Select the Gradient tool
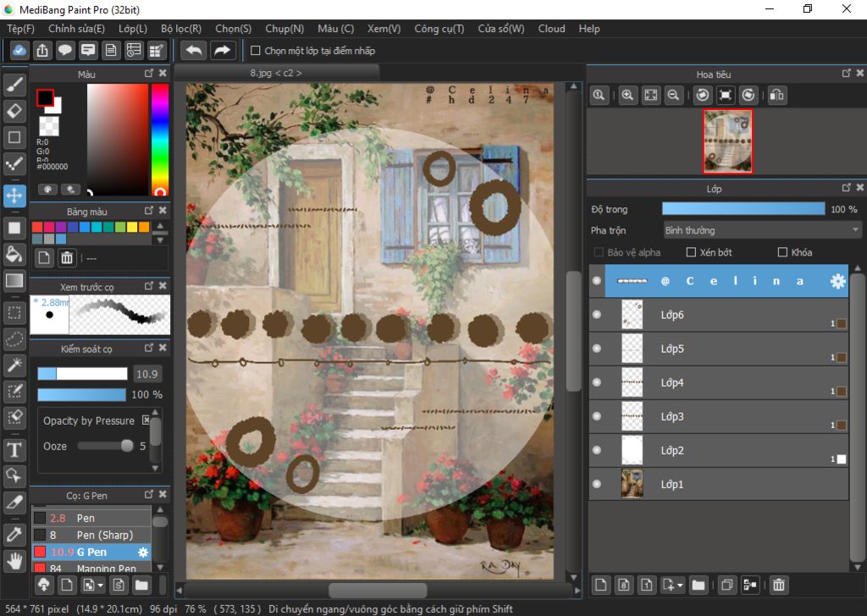The image size is (867, 616). pos(14,281)
